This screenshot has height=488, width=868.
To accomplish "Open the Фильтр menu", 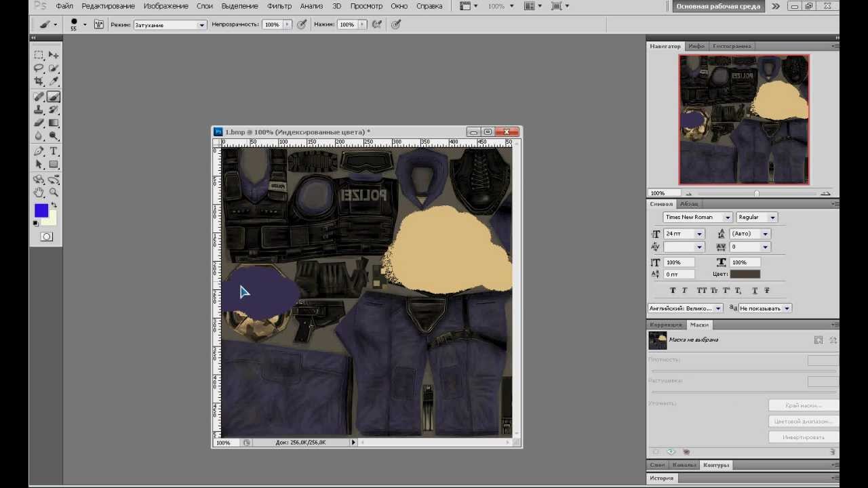I will click(279, 6).
